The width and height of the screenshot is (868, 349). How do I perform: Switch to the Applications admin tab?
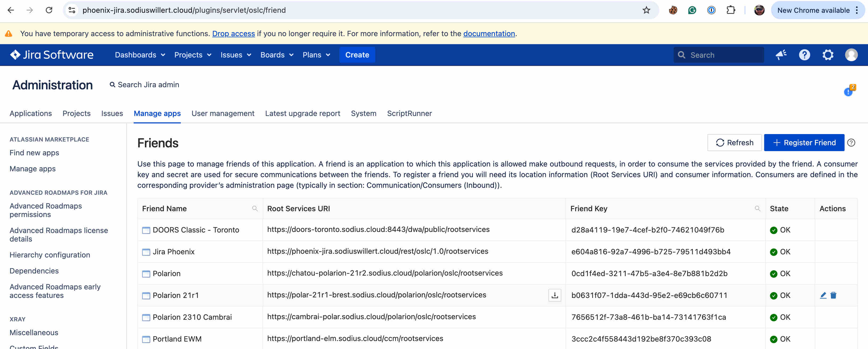pyautogui.click(x=31, y=113)
